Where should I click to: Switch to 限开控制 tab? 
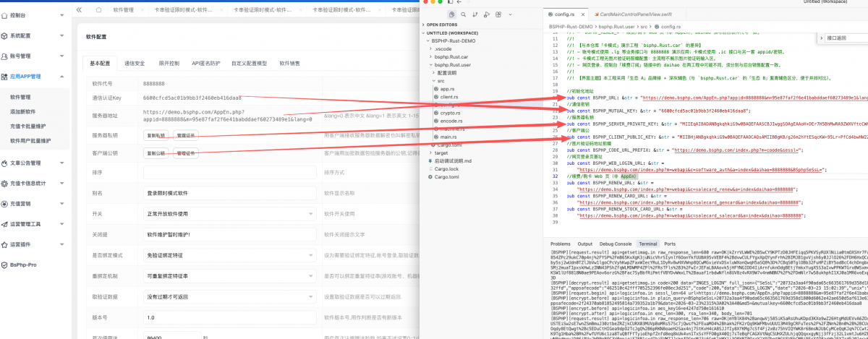tap(169, 63)
